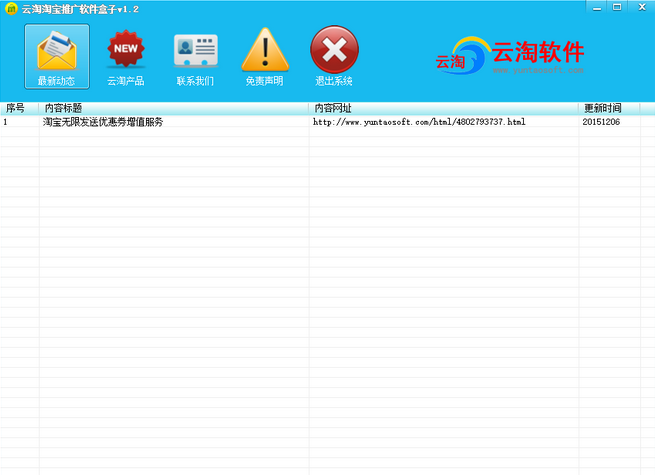
Task: Sort by the 内容网址 column header
Action: [x=444, y=108]
